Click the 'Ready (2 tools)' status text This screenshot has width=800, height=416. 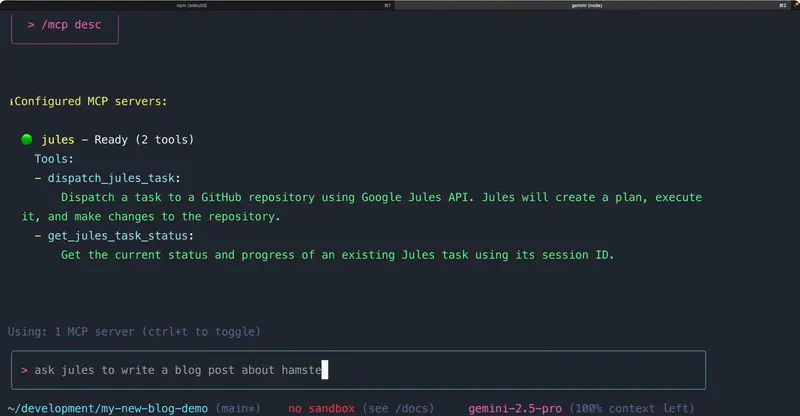click(144, 139)
